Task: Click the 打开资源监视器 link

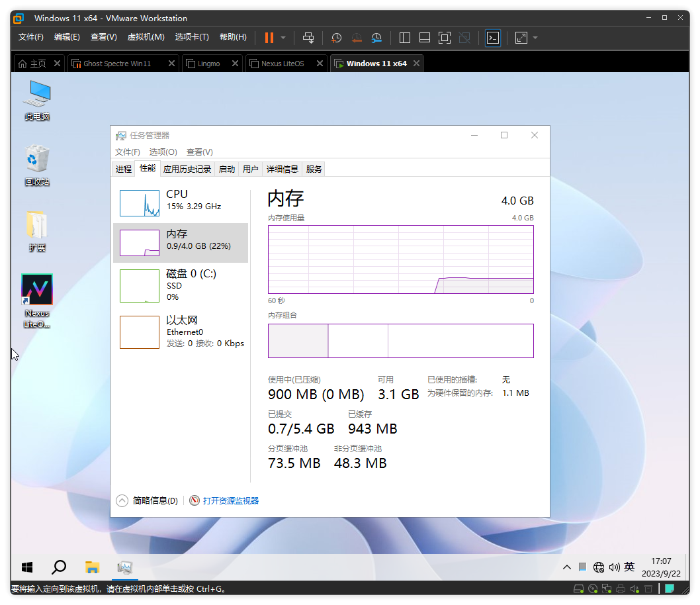Action: [x=230, y=501]
